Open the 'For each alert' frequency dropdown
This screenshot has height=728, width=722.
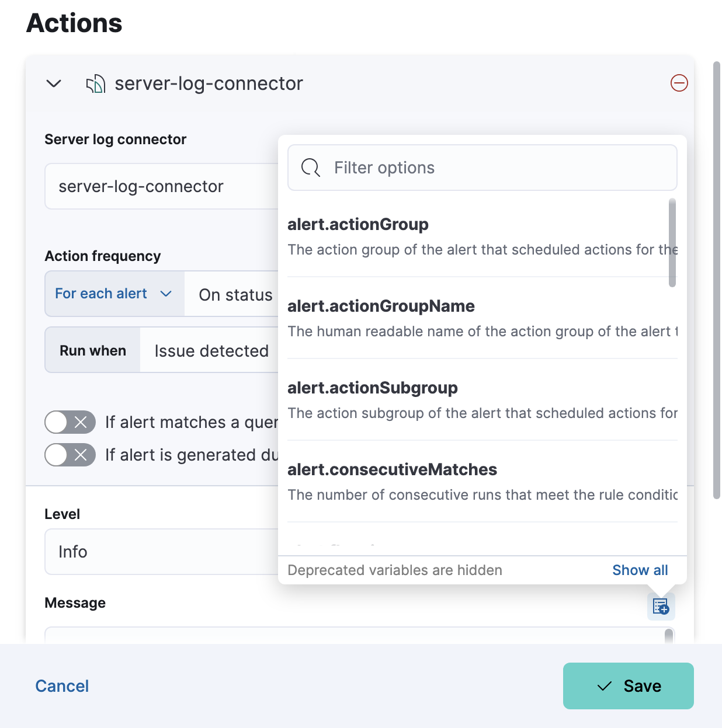point(113,294)
